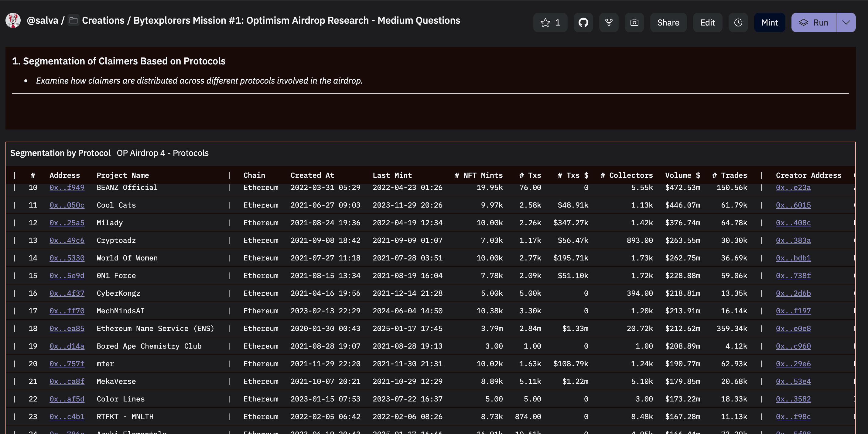Open address 0x..ea85 for ENS
Viewport: 868px width, 434px height.
coord(67,329)
